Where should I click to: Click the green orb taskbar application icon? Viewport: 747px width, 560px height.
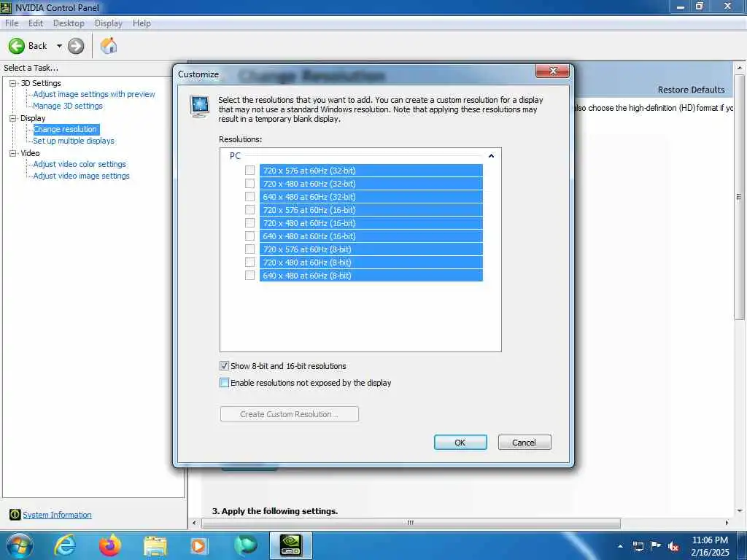(245, 545)
